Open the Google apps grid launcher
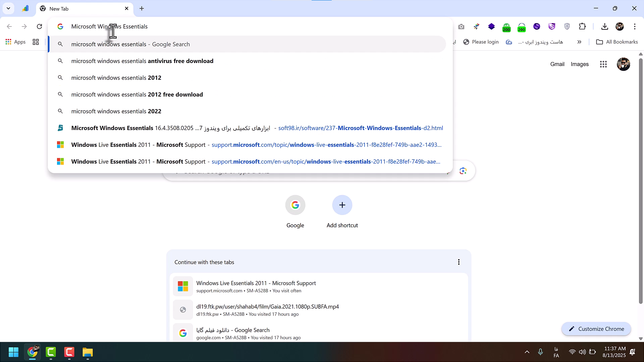This screenshot has height=362, width=644. pos(603,64)
